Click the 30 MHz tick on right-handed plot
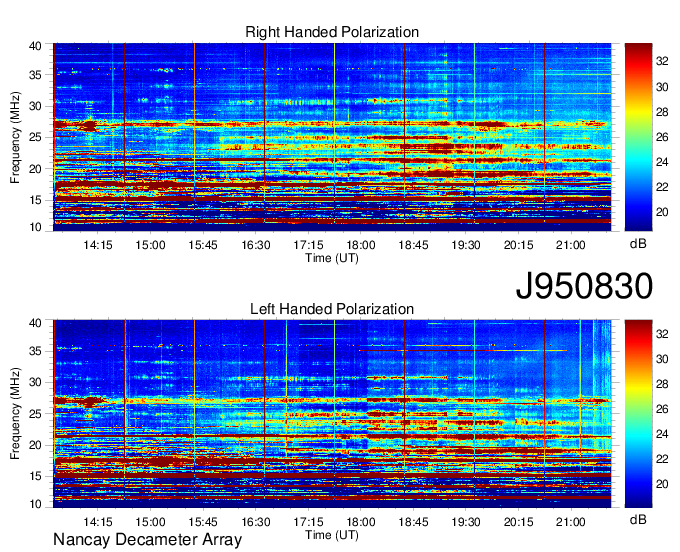The width and height of the screenshot is (680, 552). [35, 106]
